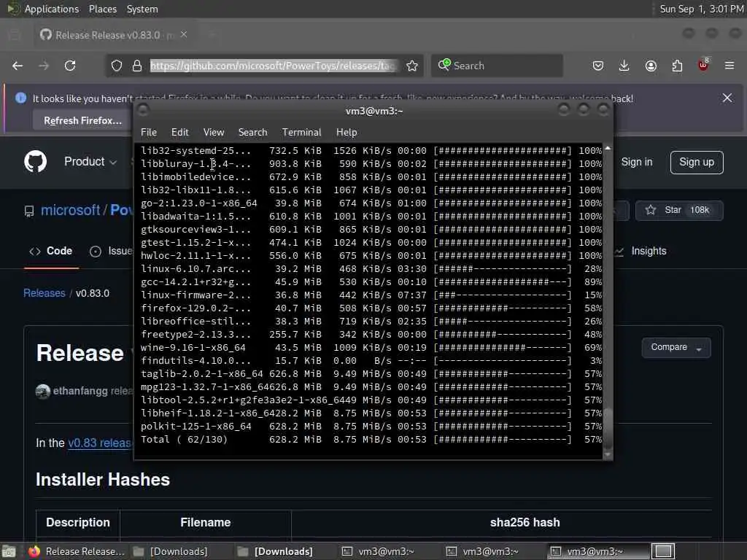Open the terminal File menu

pyautogui.click(x=149, y=133)
